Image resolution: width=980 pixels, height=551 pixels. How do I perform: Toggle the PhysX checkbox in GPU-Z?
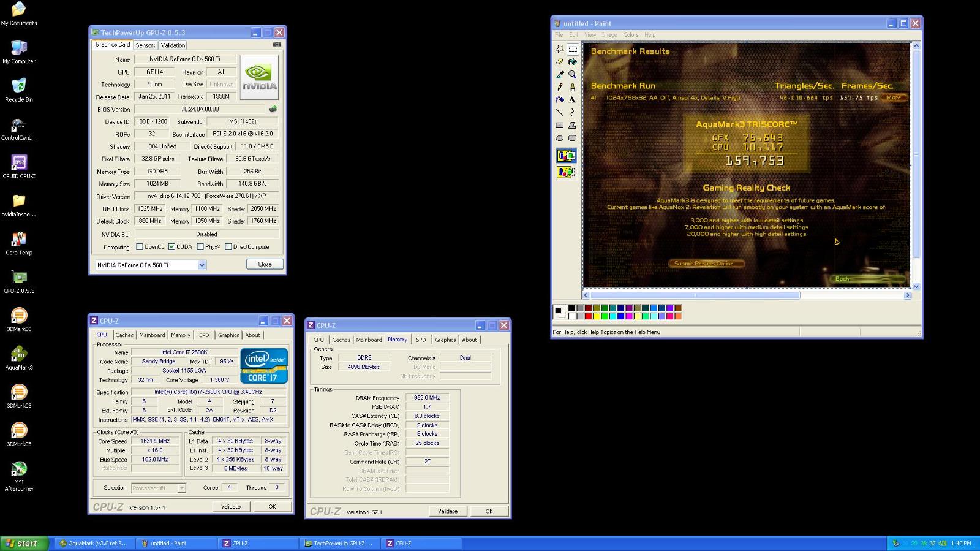[x=200, y=247]
